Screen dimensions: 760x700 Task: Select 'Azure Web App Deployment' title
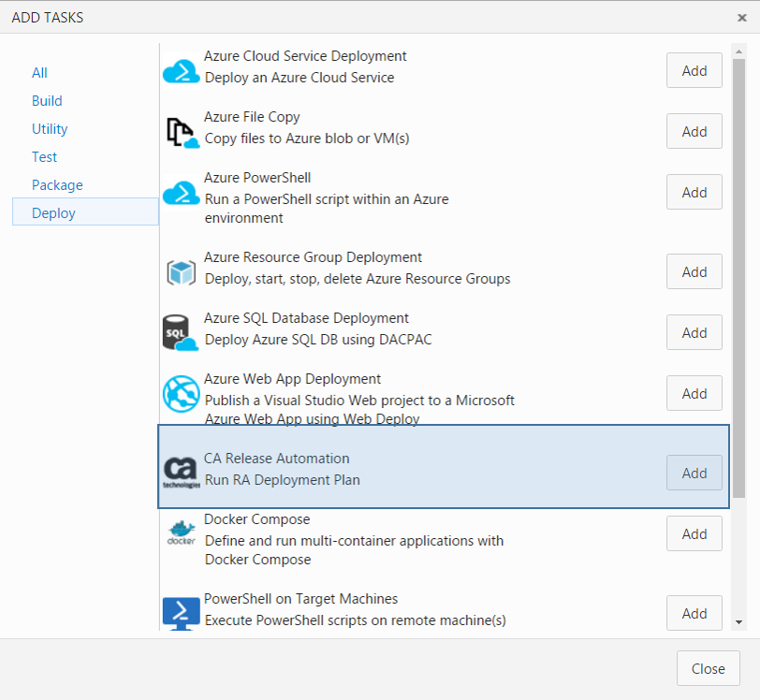click(292, 379)
